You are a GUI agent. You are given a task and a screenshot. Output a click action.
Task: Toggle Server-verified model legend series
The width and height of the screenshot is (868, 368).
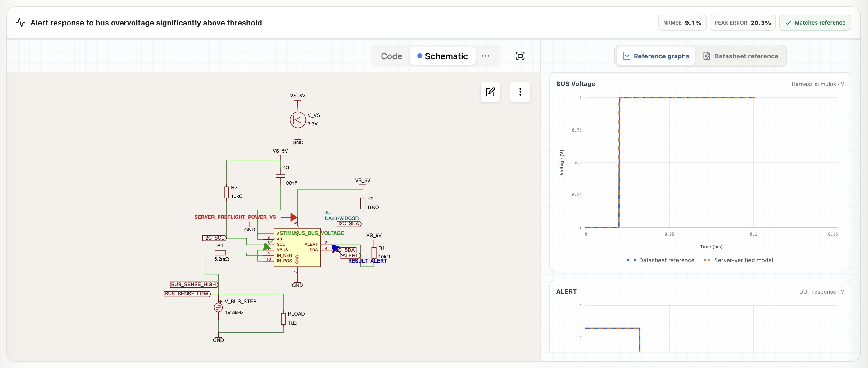click(738, 260)
